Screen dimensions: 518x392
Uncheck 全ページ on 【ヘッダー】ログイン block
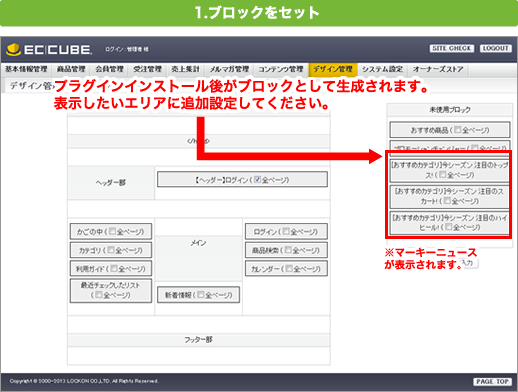coord(257,179)
